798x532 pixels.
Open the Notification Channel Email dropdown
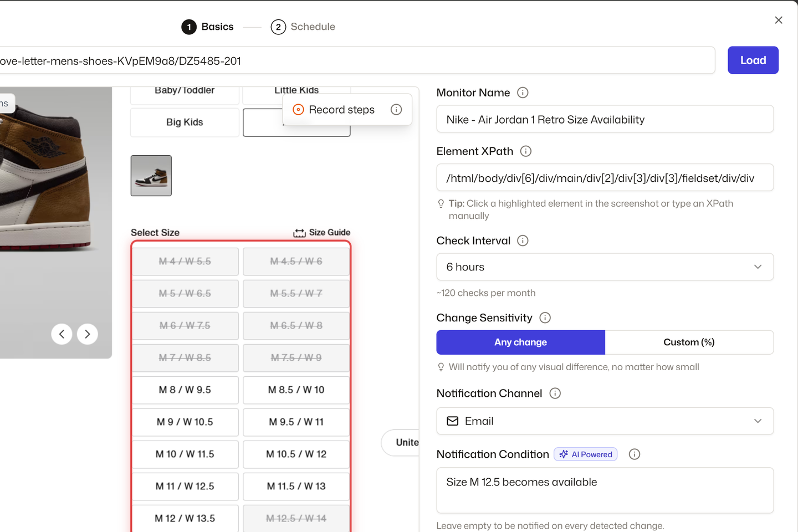(x=605, y=421)
